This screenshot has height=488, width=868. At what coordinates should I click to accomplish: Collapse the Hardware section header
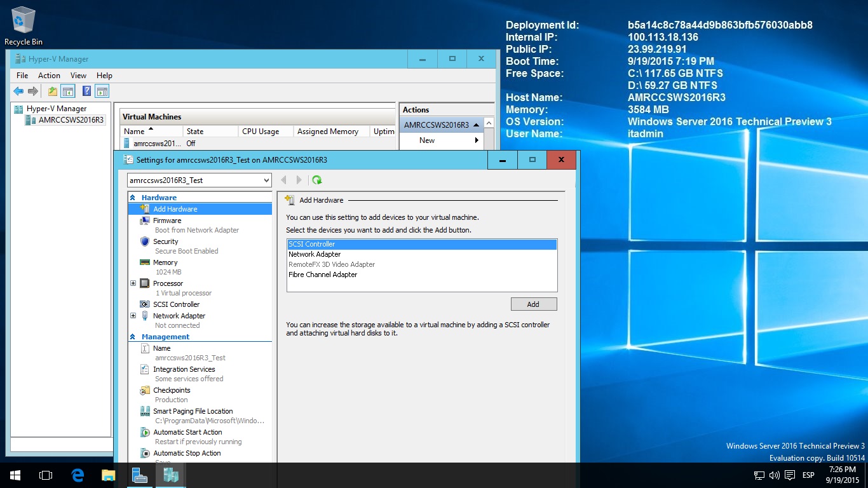[133, 198]
